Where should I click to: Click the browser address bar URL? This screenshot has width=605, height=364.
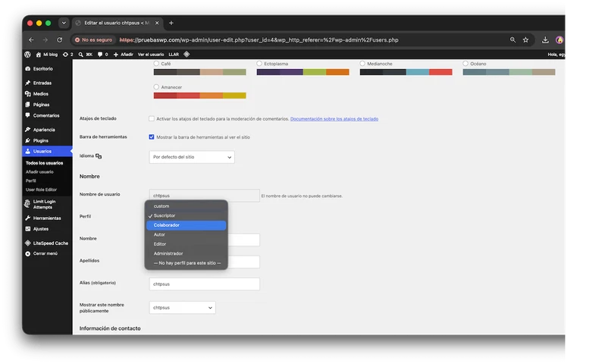(259, 39)
